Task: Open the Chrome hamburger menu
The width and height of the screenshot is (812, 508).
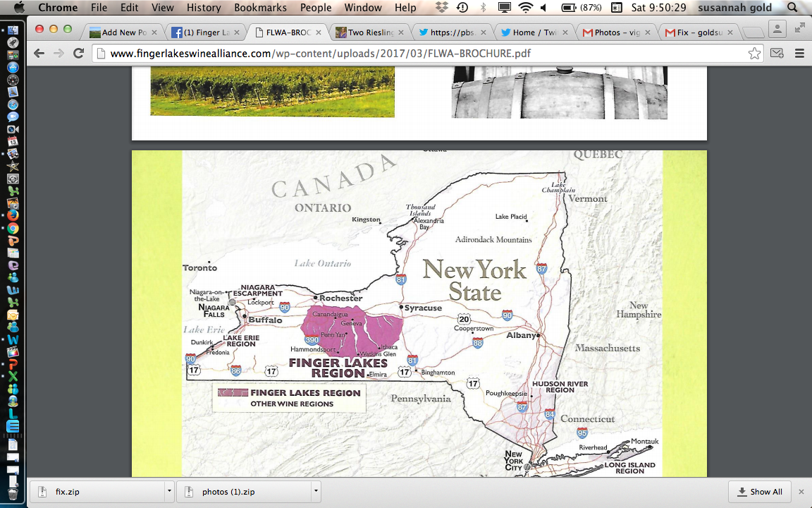Action: pos(799,54)
